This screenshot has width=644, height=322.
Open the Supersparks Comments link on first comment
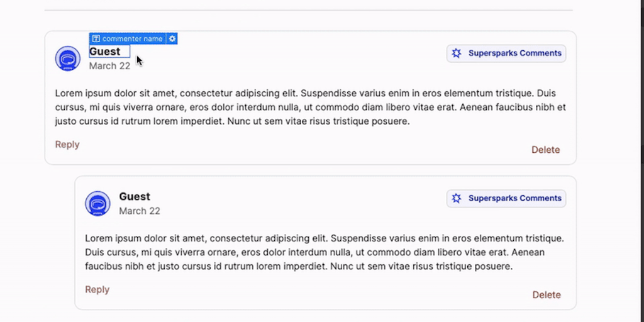coord(514,53)
